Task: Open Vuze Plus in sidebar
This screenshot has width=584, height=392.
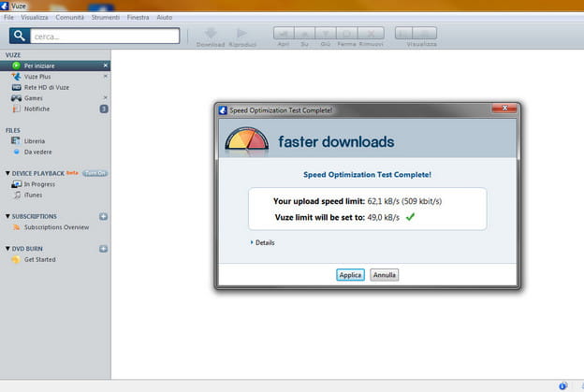Action: point(38,76)
